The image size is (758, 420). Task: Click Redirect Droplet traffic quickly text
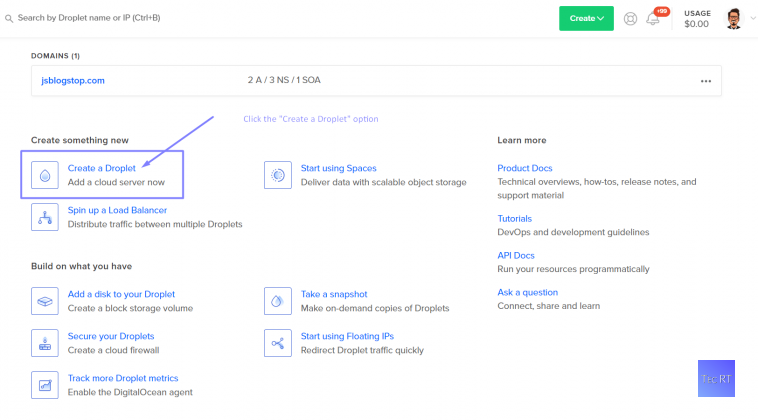tap(362, 350)
